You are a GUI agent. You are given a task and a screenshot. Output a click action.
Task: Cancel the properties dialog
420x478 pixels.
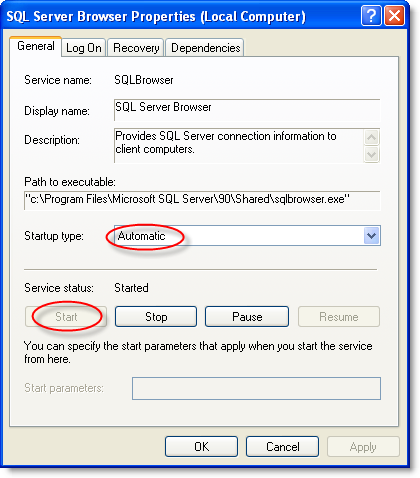tap(282, 447)
